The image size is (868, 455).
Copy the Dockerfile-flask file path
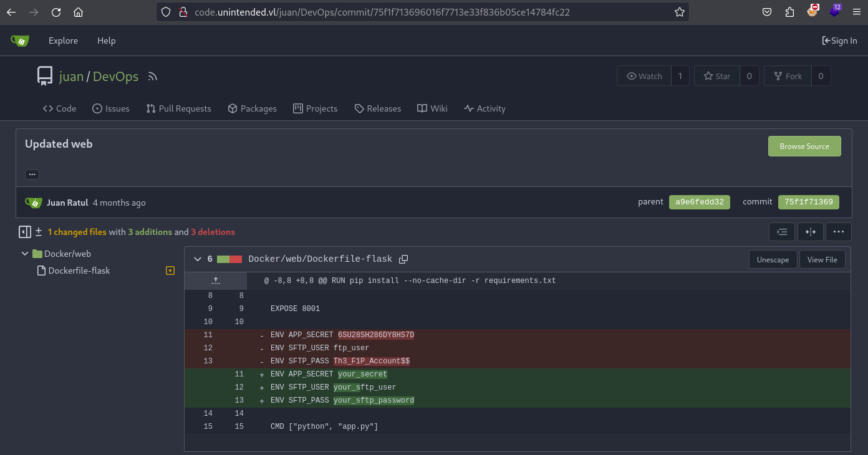pyautogui.click(x=403, y=259)
